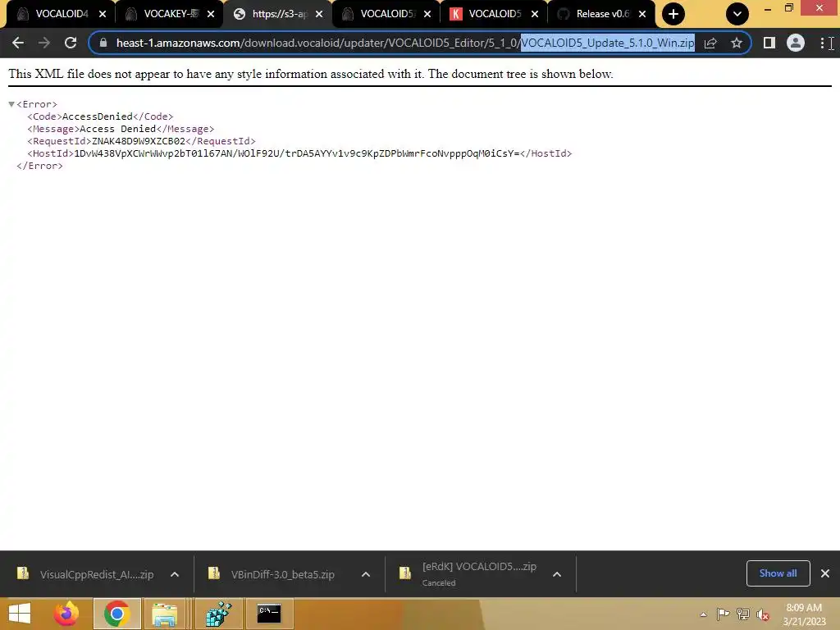Image resolution: width=840 pixels, height=630 pixels.
Task: Open network status tray icon
Action: 743,614
